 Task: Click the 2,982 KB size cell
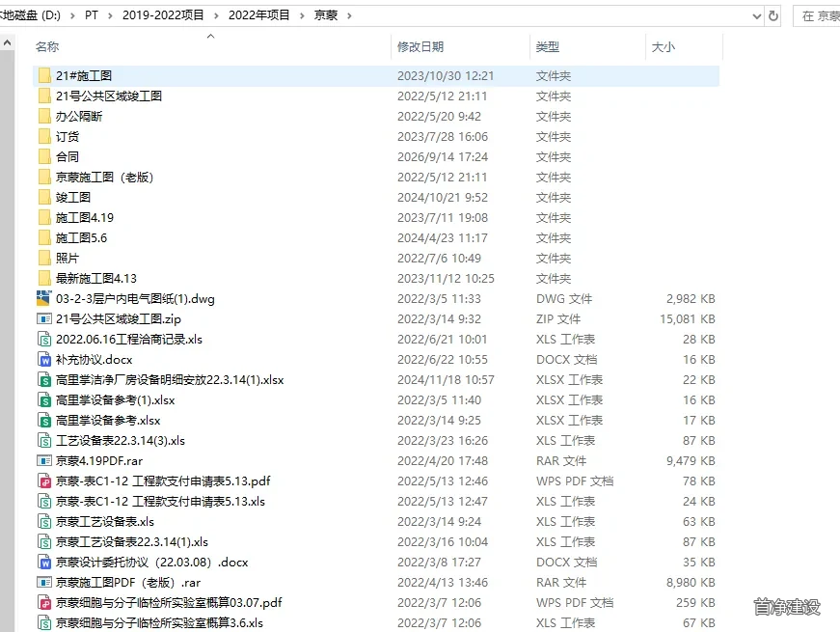(x=691, y=298)
